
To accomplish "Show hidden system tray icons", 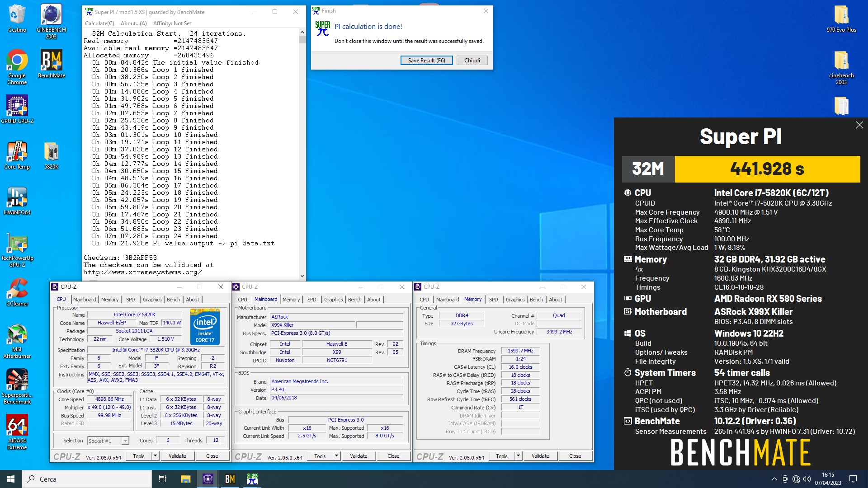I will 774,479.
